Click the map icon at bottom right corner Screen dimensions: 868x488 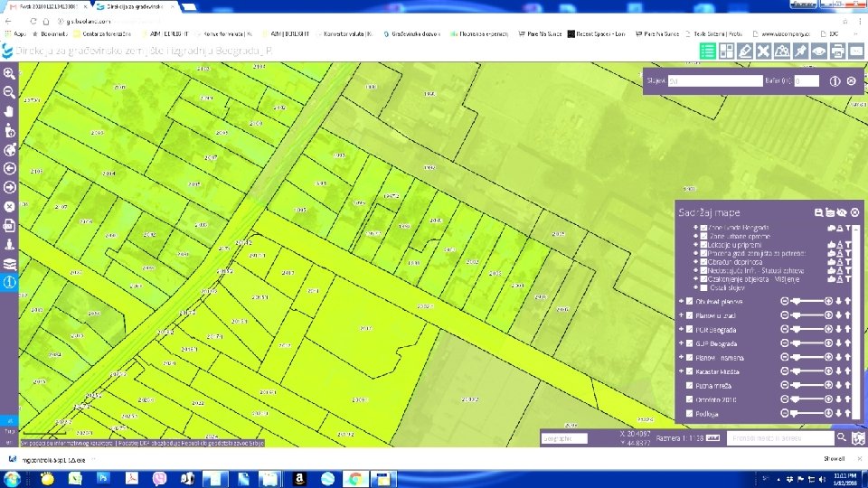[858, 439]
